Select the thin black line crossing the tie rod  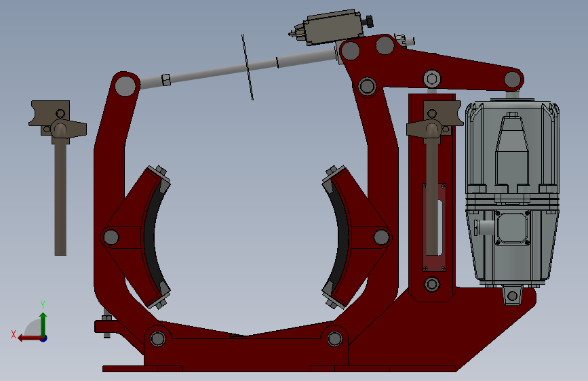click(x=248, y=67)
